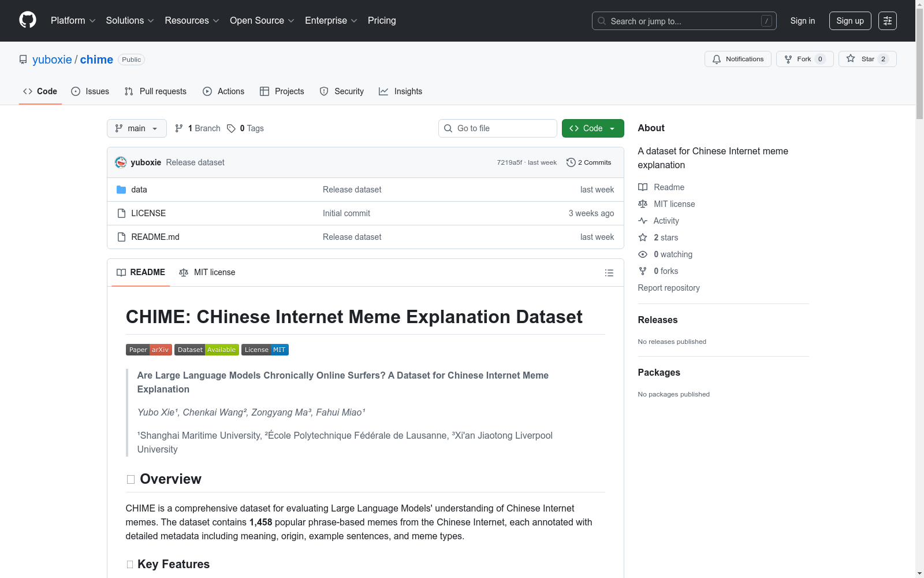
Task: Click the scale icon next to MIT license in About
Action: tap(643, 204)
